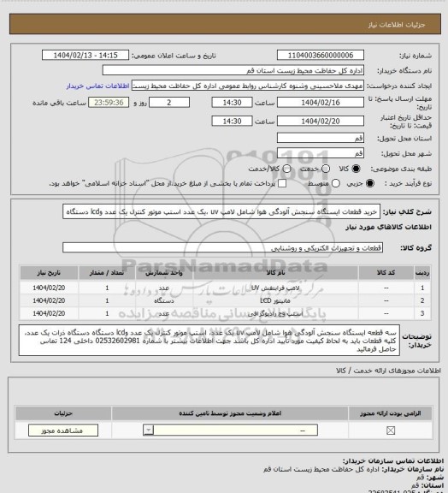
Task: Click the goods group field
Action: 223,247
